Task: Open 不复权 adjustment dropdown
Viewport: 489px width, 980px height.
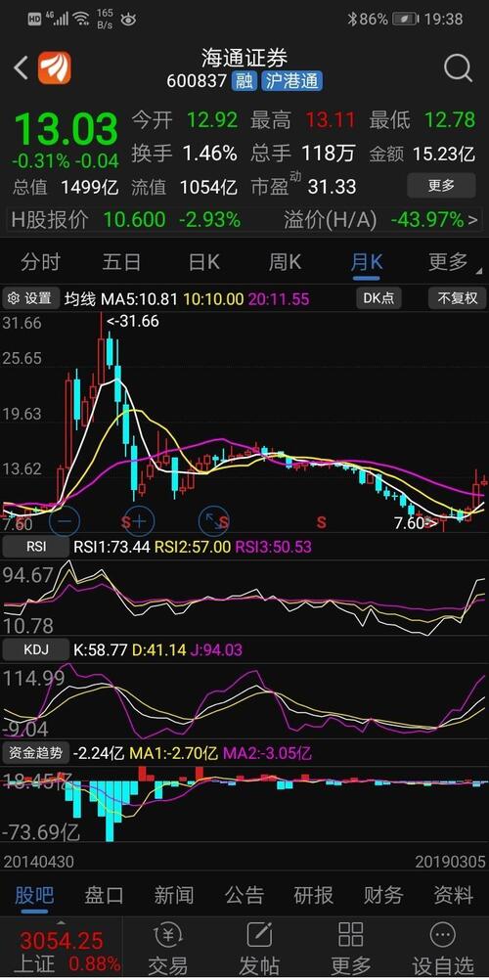Action: pos(457,298)
